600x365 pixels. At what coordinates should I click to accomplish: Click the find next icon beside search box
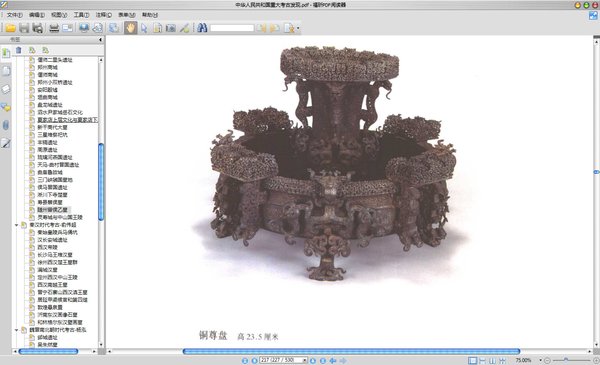(274, 28)
